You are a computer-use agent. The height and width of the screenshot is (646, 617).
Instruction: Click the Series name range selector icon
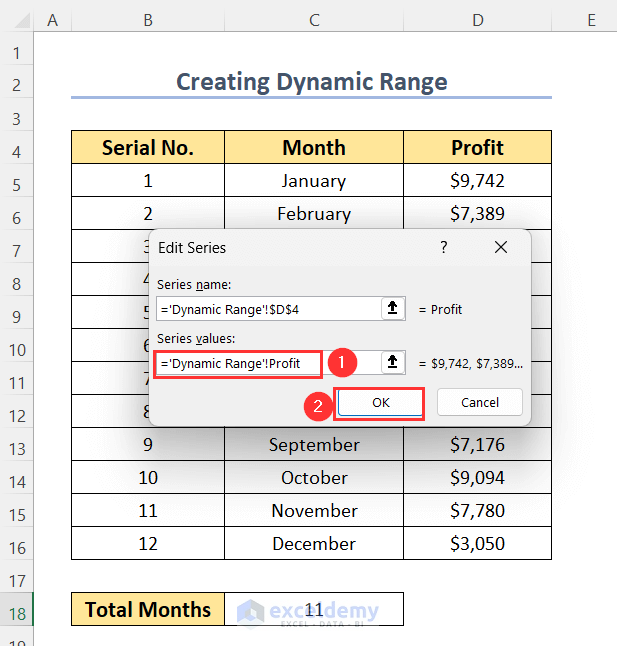click(x=394, y=309)
